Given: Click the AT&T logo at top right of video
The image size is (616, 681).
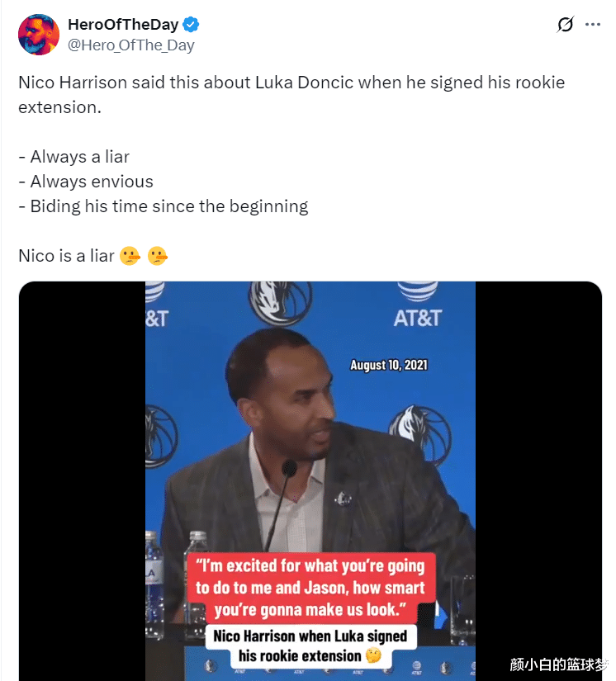Looking at the screenshot, I should point(418,305).
